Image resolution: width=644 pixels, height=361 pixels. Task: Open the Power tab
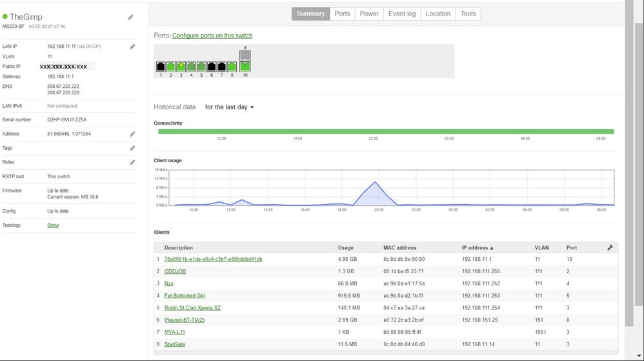[x=369, y=14]
